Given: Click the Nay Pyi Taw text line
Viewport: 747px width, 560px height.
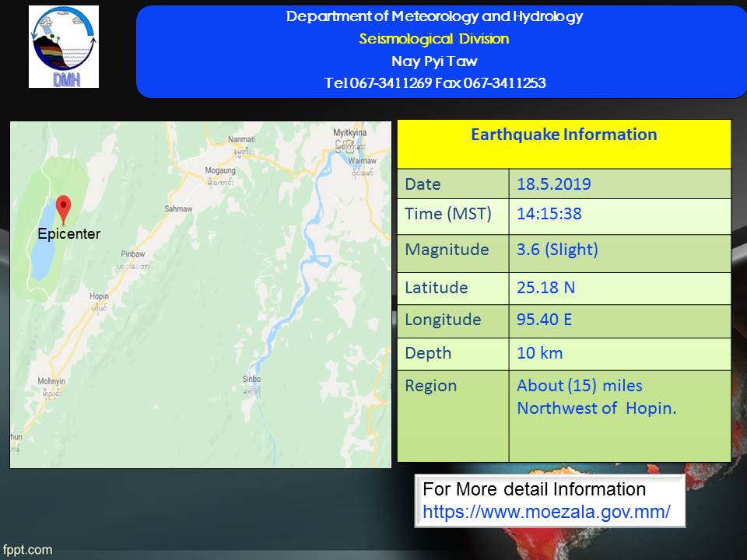Looking at the screenshot, I should pos(434,61).
